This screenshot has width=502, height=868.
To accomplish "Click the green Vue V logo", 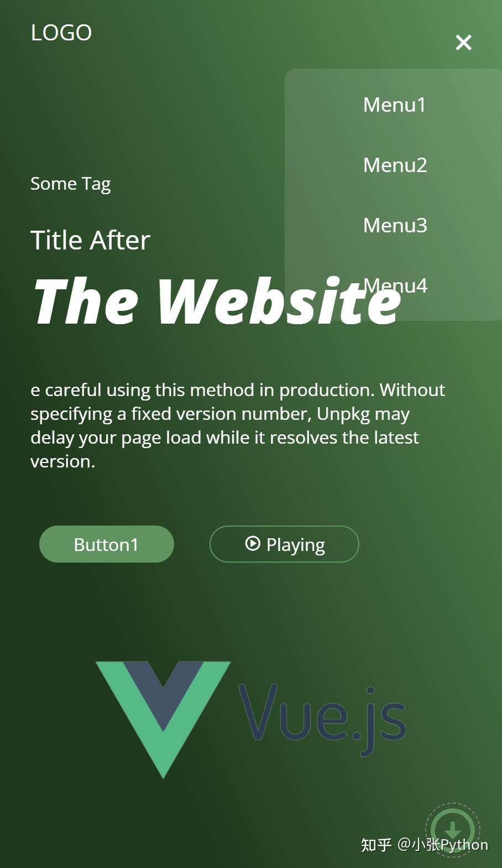I will tap(163, 719).
